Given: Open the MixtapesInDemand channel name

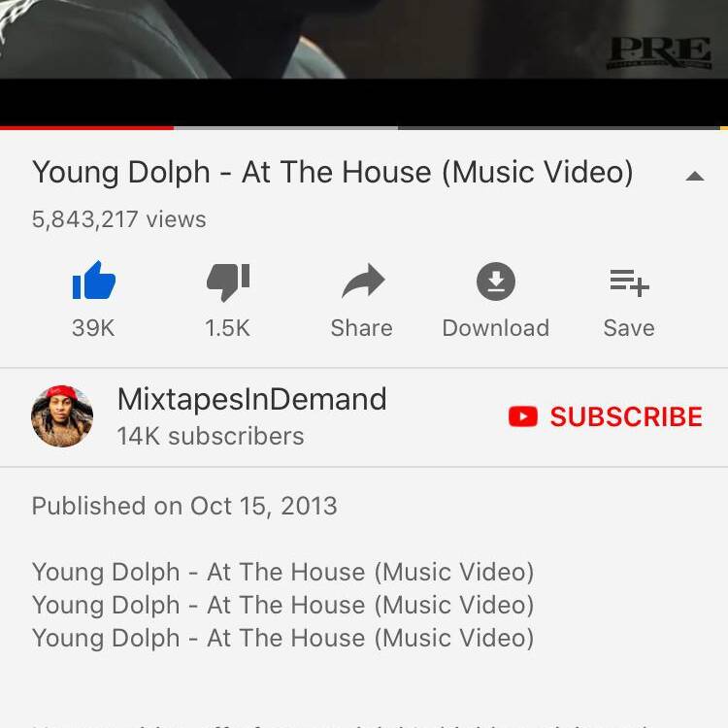Looking at the screenshot, I should (x=252, y=399).
